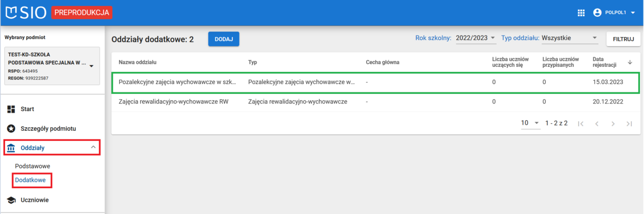The image size is (644, 214).
Task: Sort by Data rejestracji arrow icon
Action: click(x=630, y=62)
